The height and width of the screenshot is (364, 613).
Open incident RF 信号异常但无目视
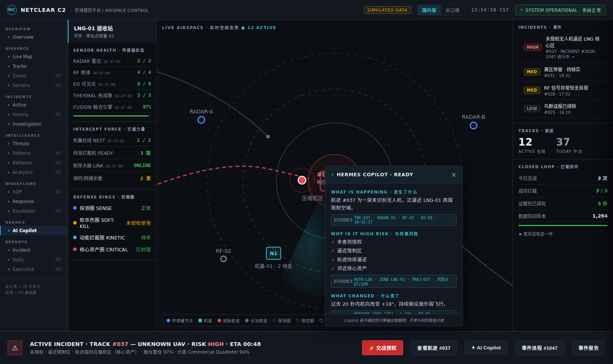point(563,90)
